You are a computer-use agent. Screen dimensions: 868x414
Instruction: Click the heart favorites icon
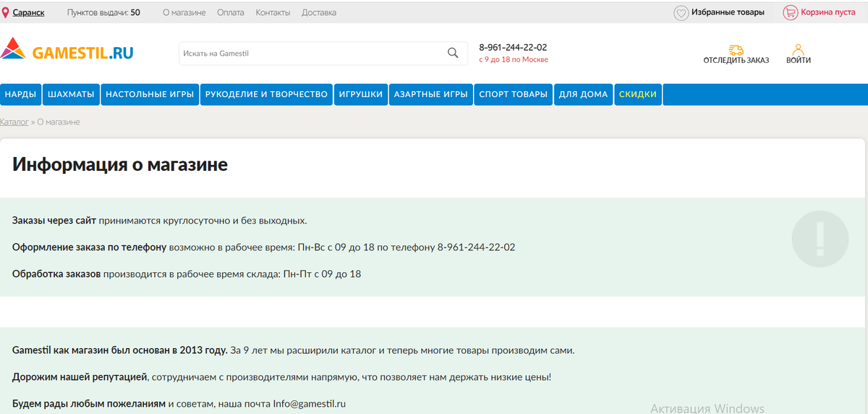coord(681,12)
